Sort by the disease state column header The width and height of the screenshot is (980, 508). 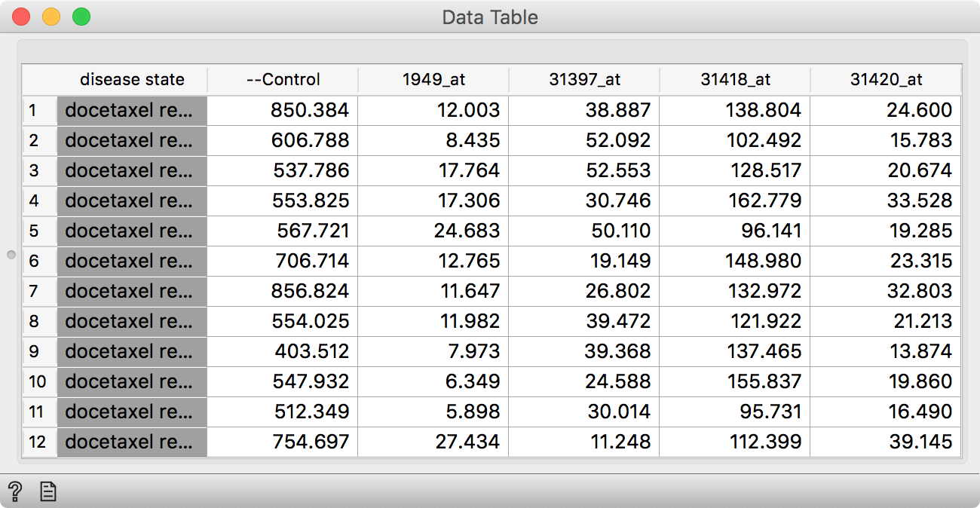(132, 80)
